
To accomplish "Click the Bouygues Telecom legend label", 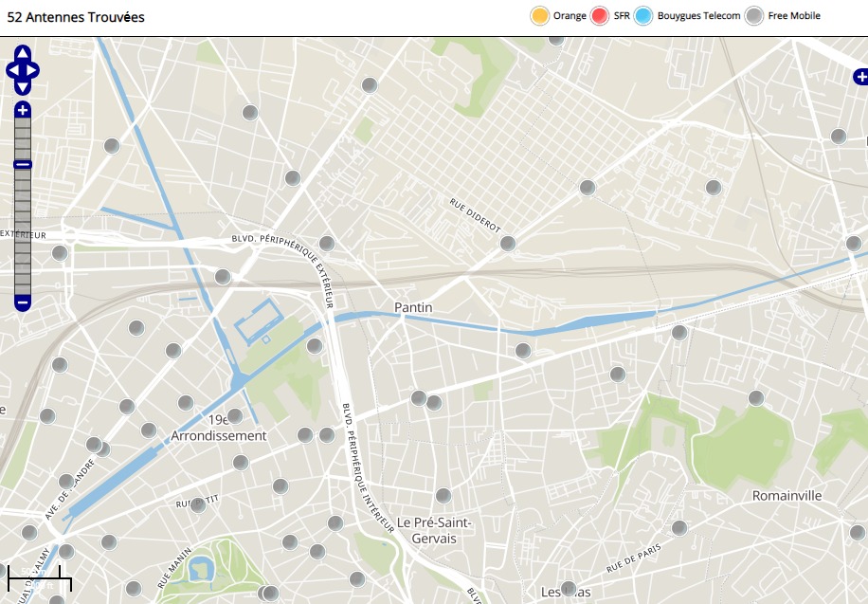I will point(698,16).
